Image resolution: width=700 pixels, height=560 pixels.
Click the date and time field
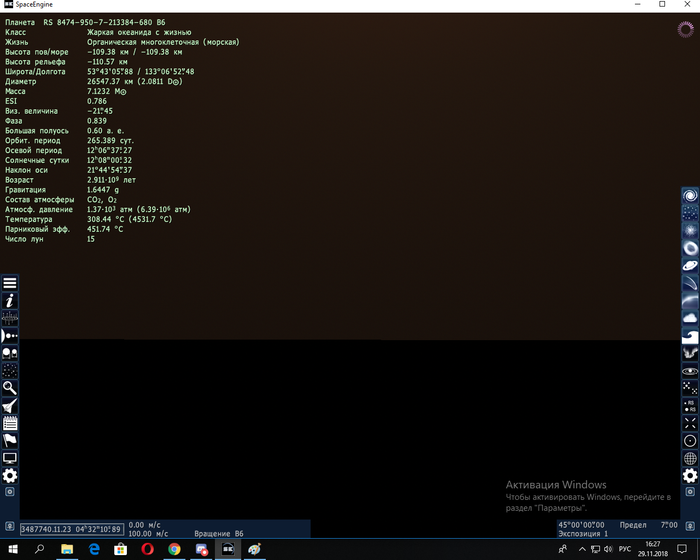click(x=70, y=529)
